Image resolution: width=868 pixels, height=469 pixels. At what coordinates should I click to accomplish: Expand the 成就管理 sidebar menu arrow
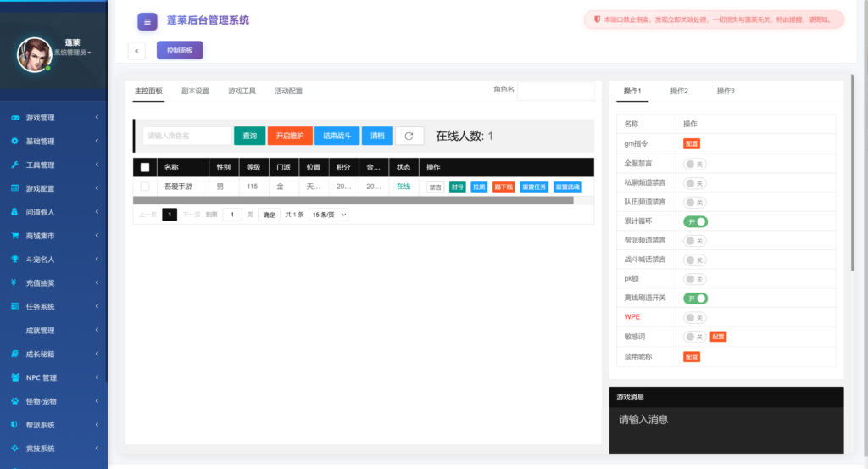[97, 330]
